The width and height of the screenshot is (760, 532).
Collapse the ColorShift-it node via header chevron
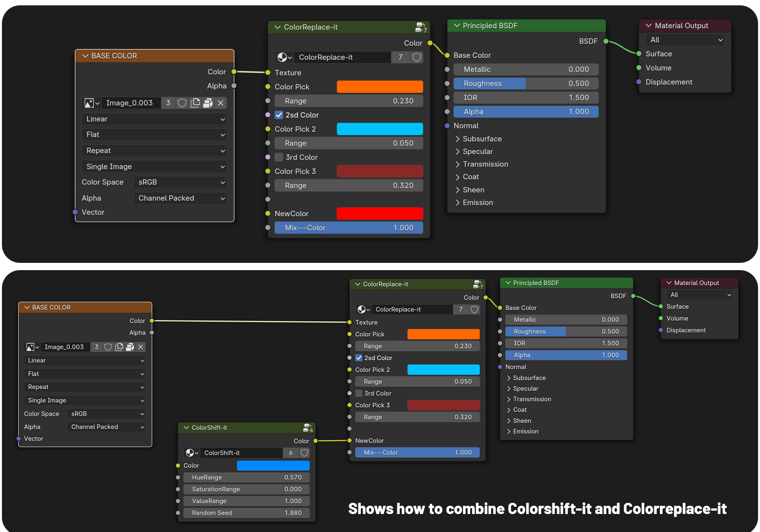tap(186, 428)
